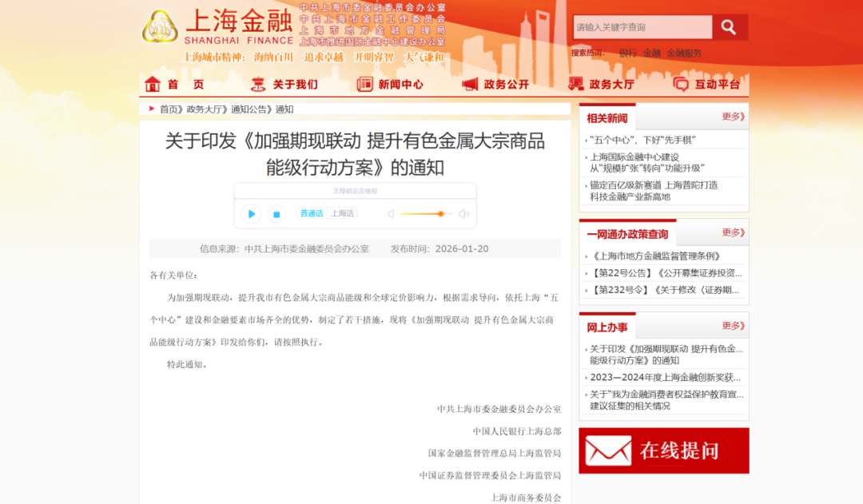
Task: Play the audio reading of the article
Action: click(x=252, y=213)
